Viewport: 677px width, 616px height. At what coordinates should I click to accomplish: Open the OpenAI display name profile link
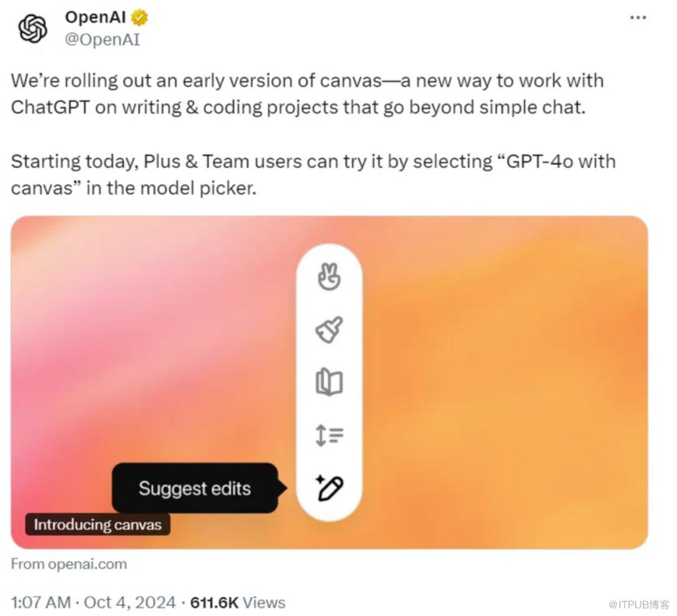click(95, 17)
